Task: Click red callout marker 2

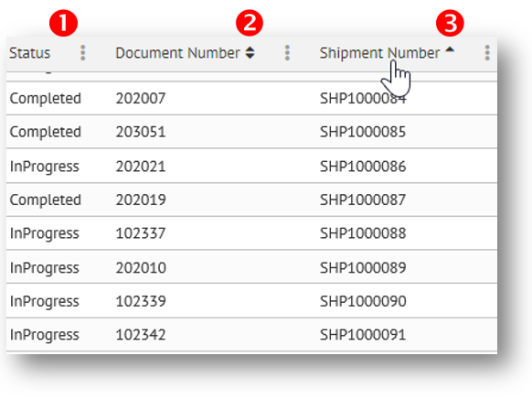Action: (250, 23)
